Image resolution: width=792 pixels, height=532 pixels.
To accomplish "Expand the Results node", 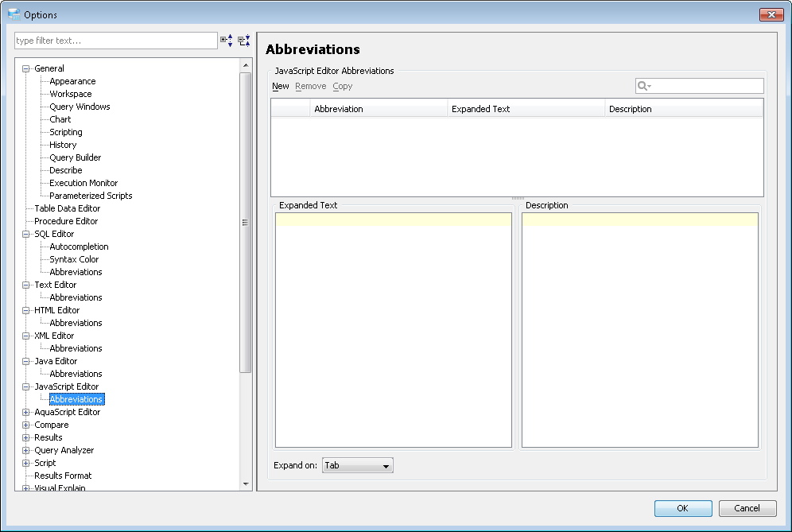I will point(25,437).
